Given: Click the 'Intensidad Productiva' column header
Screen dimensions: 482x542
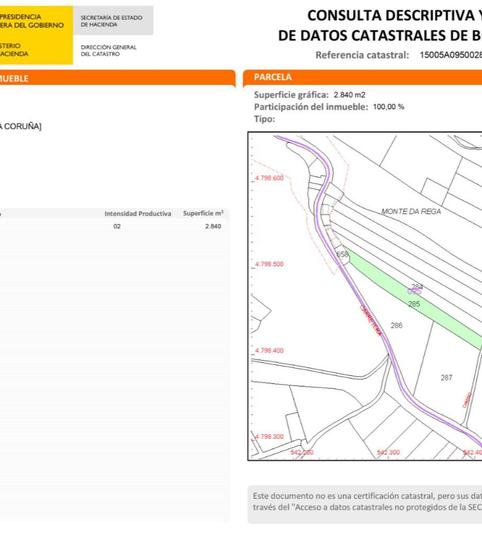Looking at the screenshot, I should (x=138, y=214).
